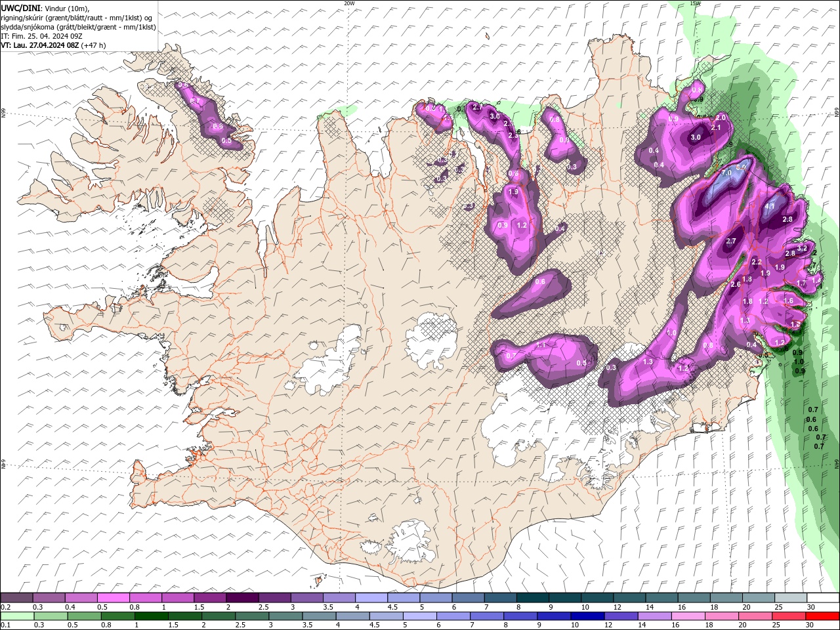Click the darkest purple legend swatch between 2 and 2.5
Screen dimensions: 840x630
click(242, 598)
